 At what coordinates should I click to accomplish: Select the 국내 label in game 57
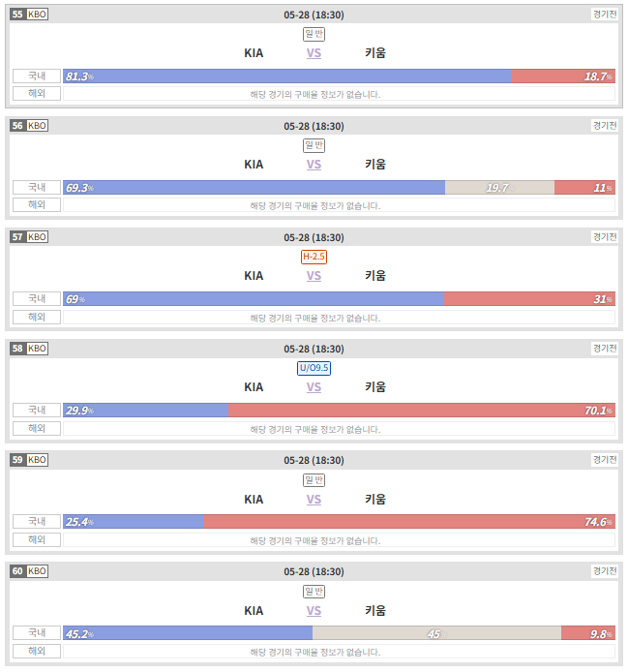pyautogui.click(x=37, y=298)
